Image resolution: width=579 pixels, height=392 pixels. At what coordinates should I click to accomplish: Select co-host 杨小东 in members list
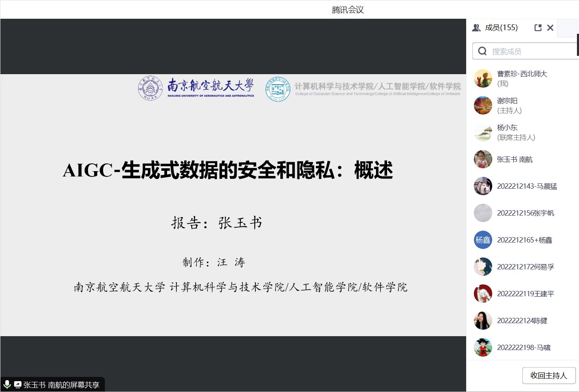coord(516,132)
